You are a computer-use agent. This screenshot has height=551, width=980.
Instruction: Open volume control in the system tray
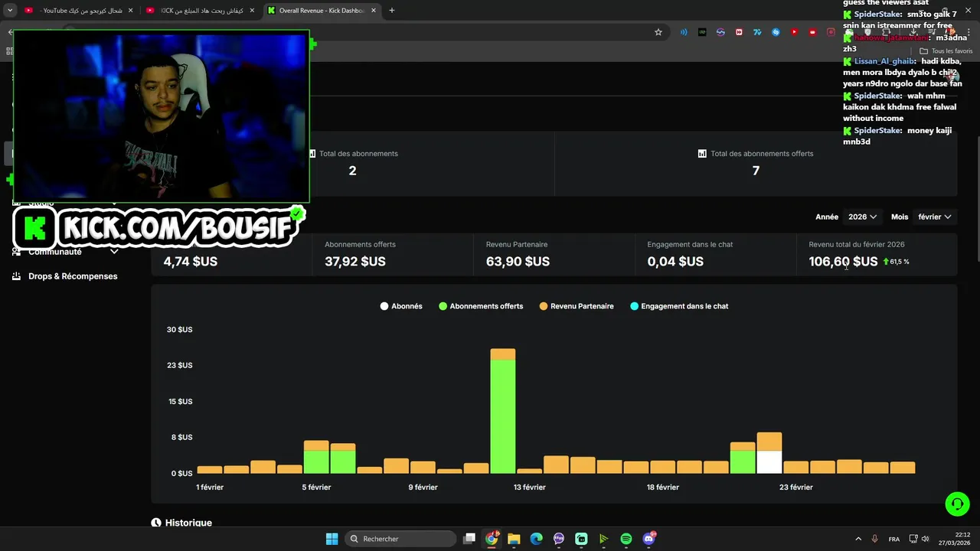point(925,539)
